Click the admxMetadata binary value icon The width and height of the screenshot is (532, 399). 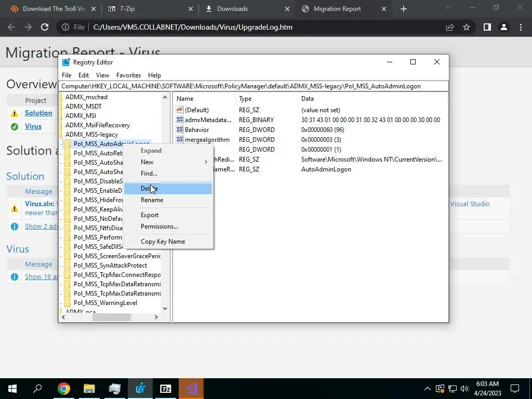coord(179,119)
